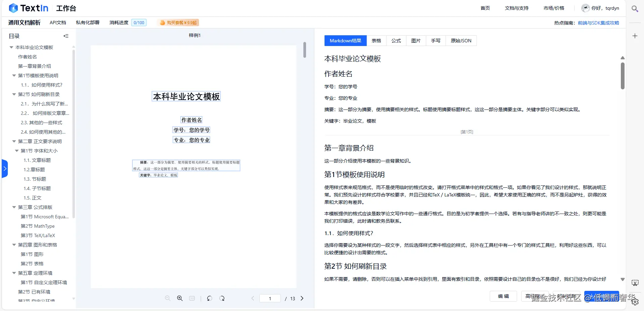Switch to the Markdown结果 tab
Viewport: 644px width, 311px height.
pos(345,41)
